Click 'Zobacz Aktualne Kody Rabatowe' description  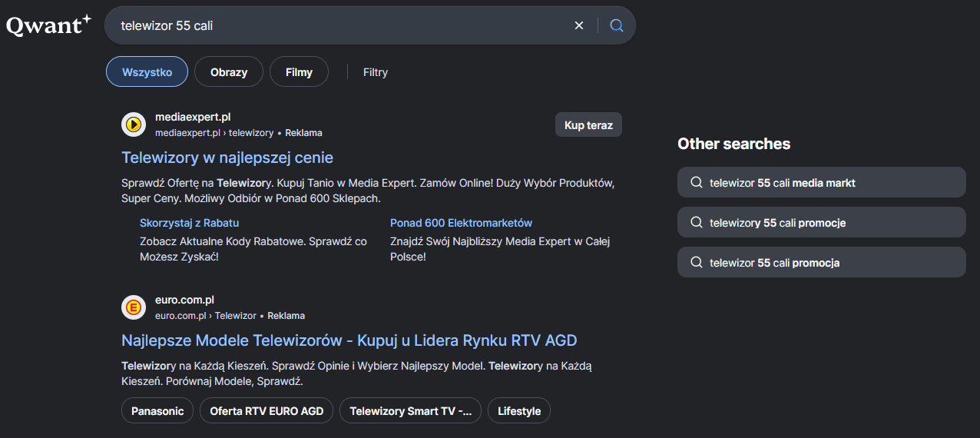pyautogui.click(x=253, y=249)
